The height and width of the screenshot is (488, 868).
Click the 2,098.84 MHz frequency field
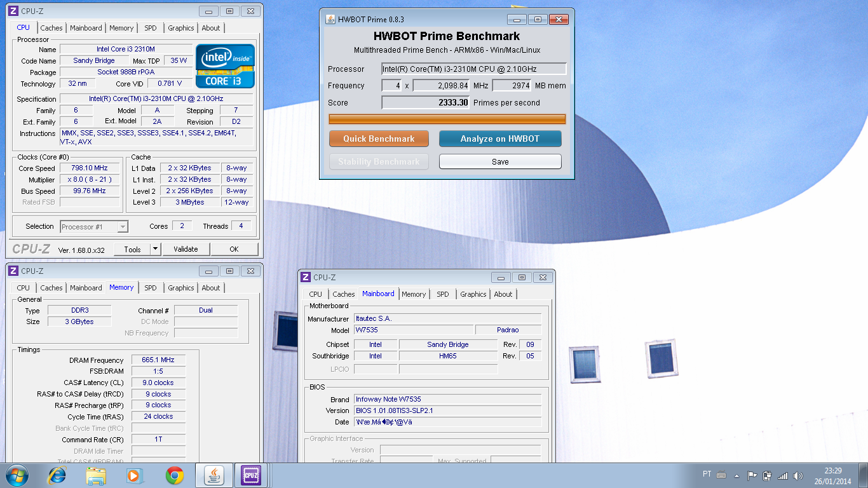[441, 85]
